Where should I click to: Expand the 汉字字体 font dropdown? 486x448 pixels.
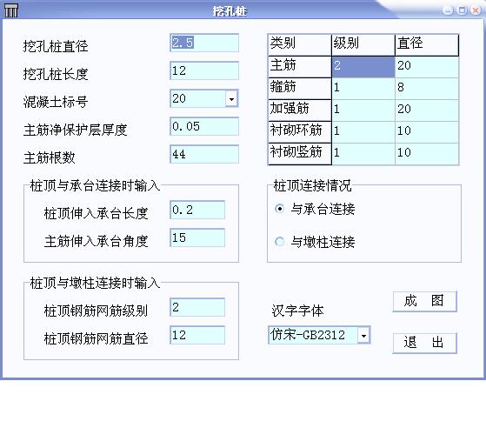[x=363, y=336]
